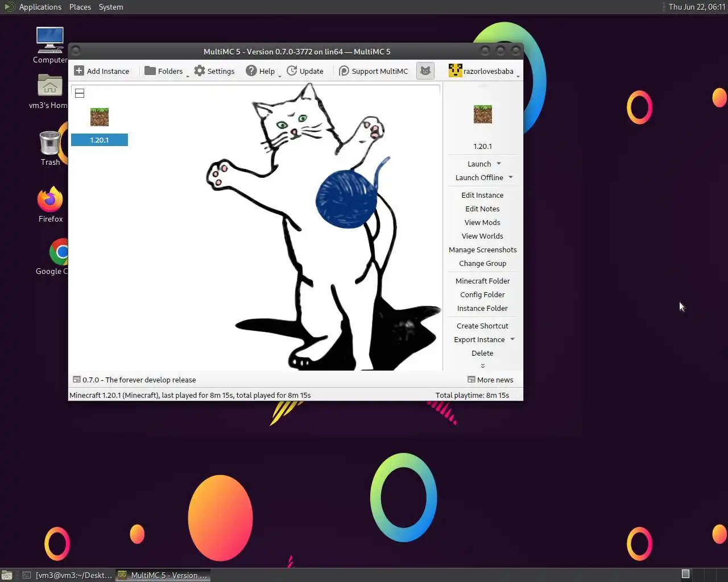
Task: Click Edit Instance
Action: tap(482, 195)
